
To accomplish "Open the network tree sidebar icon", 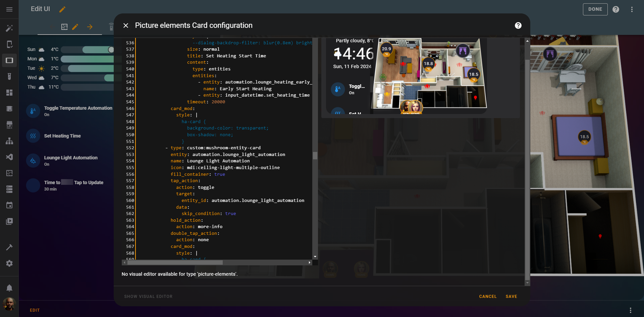I will [x=9, y=141].
